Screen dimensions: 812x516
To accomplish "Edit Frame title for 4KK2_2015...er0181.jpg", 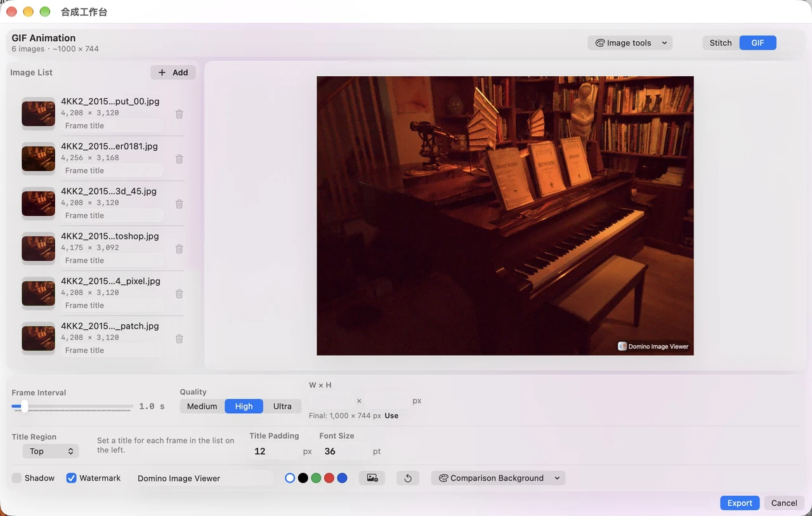I will pyautogui.click(x=112, y=171).
